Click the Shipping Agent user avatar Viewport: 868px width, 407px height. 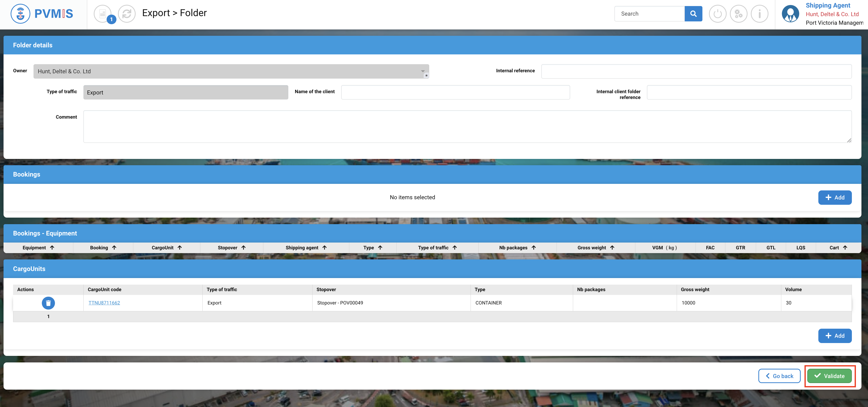[790, 14]
